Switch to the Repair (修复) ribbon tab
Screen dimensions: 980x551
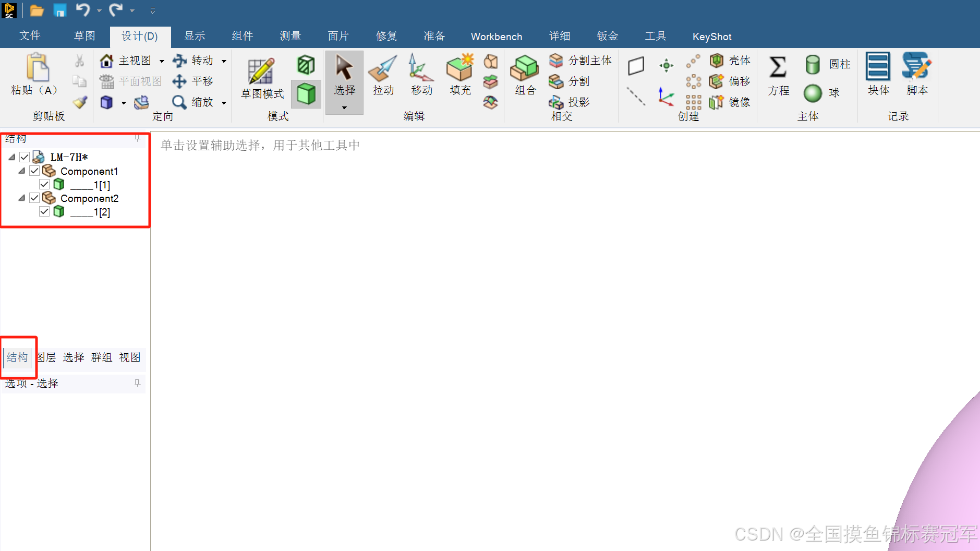click(x=386, y=35)
